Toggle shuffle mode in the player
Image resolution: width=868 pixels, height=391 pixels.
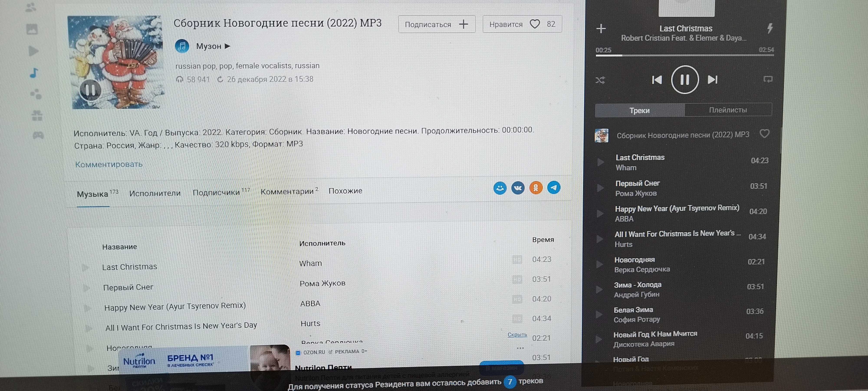click(600, 80)
